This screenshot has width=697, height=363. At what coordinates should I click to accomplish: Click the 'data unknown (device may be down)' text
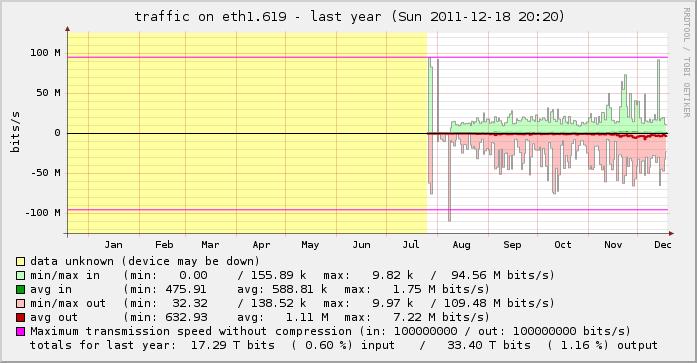tap(145, 261)
